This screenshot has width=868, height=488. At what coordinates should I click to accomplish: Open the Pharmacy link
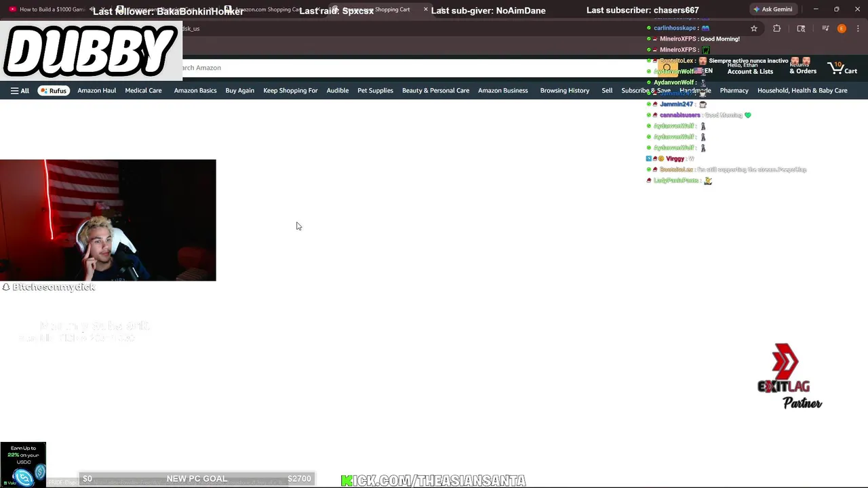pyautogui.click(x=734, y=90)
